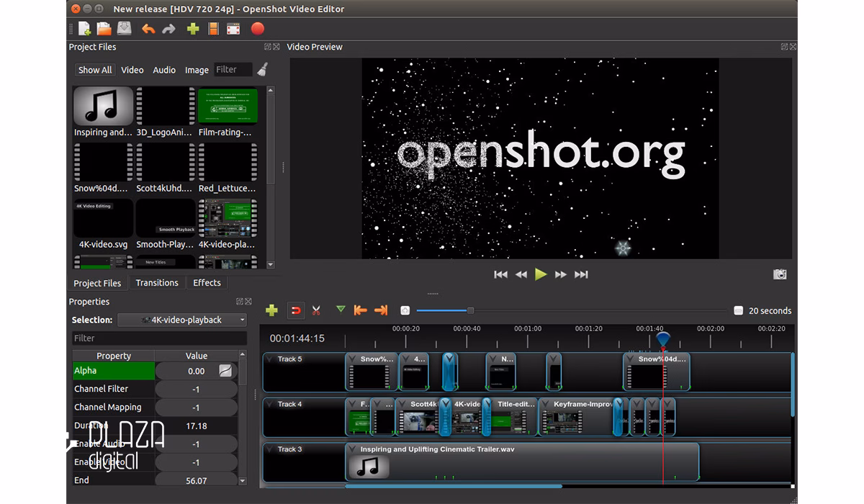Filter project files by Image

click(197, 70)
